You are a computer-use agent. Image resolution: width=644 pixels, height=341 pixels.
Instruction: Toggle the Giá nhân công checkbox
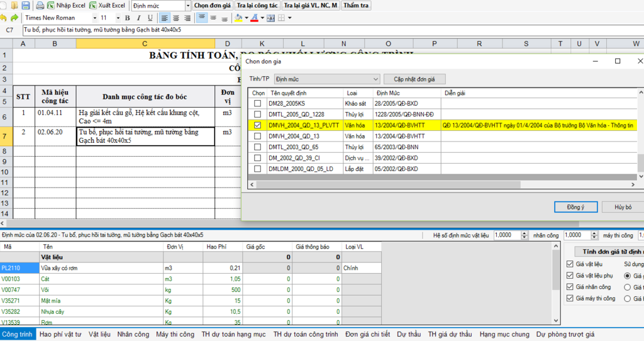(570, 287)
